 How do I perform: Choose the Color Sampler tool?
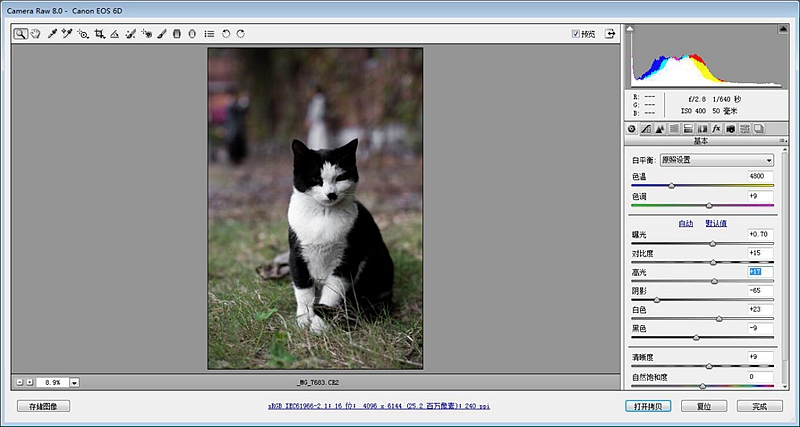click(67, 34)
